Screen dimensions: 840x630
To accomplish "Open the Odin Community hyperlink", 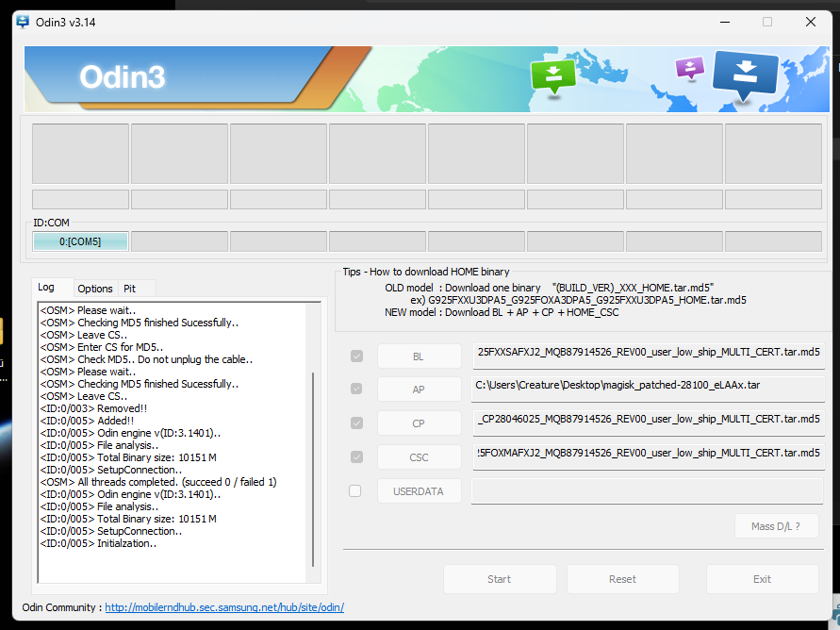I will click(x=224, y=607).
